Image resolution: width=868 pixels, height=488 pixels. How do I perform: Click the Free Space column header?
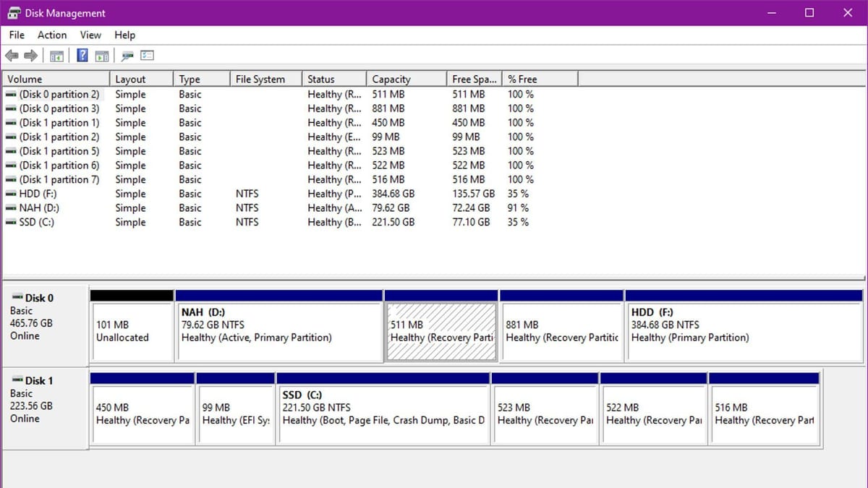point(474,78)
